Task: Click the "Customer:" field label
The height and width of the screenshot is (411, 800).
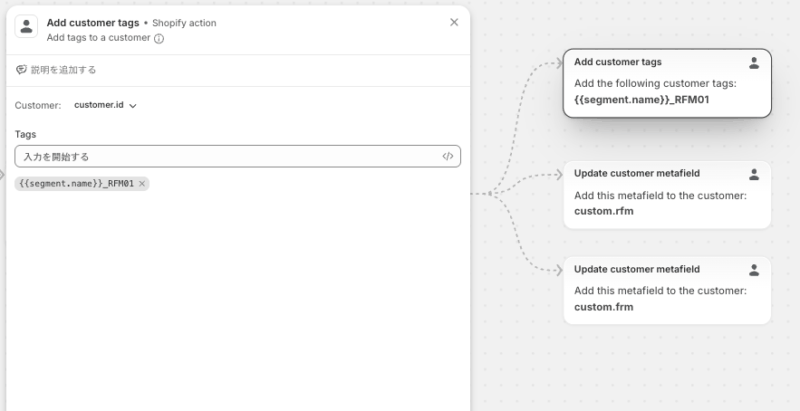Action: pos(38,105)
